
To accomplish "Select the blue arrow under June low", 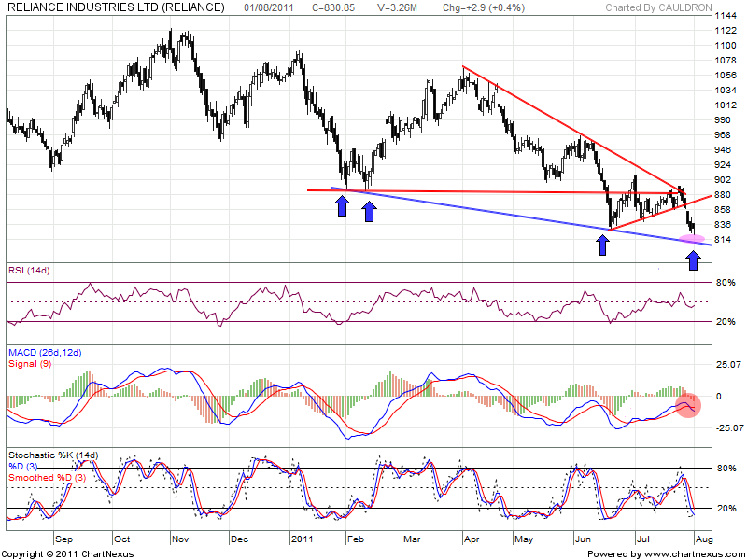I will point(603,245).
